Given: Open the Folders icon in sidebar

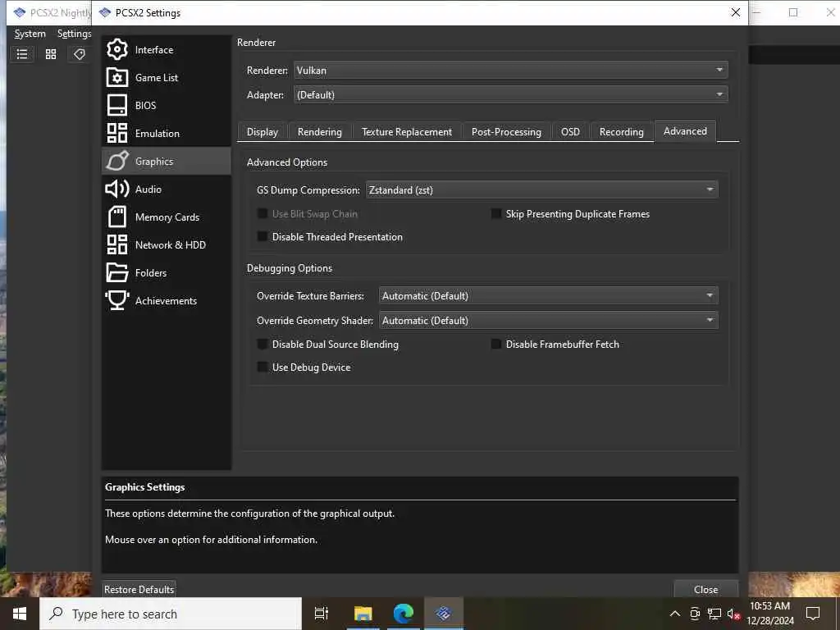Looking at the screenshot, I should point(116,272).
